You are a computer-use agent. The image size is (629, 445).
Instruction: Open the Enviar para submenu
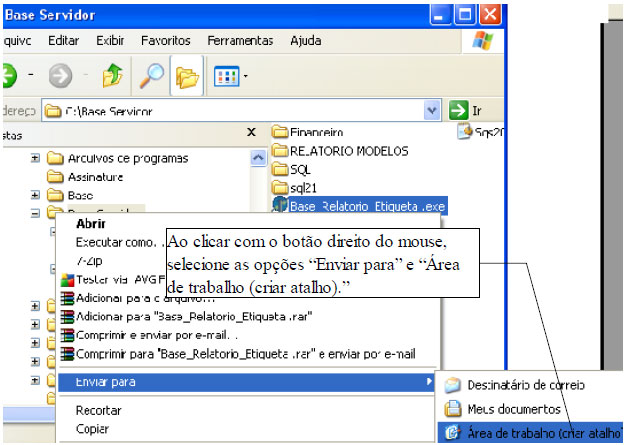click(x=246, y=382)
